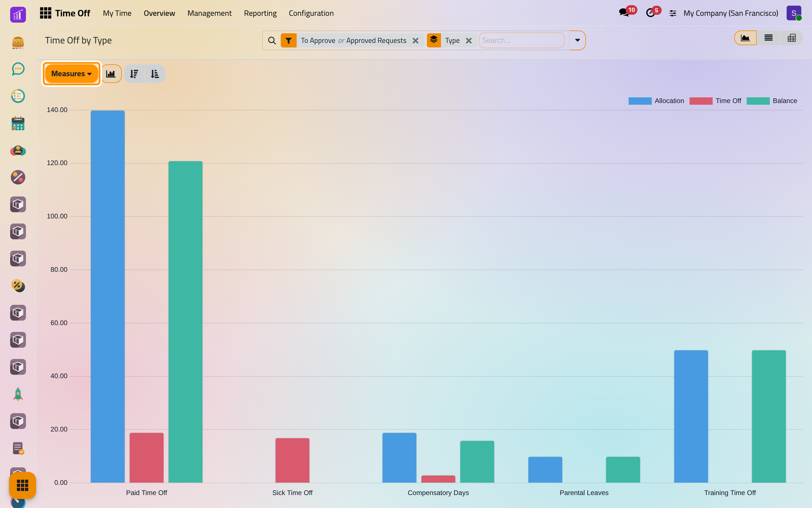
Task: Click the Compensatory Days blue Allocation bar
Action: [x=399, y=458]
